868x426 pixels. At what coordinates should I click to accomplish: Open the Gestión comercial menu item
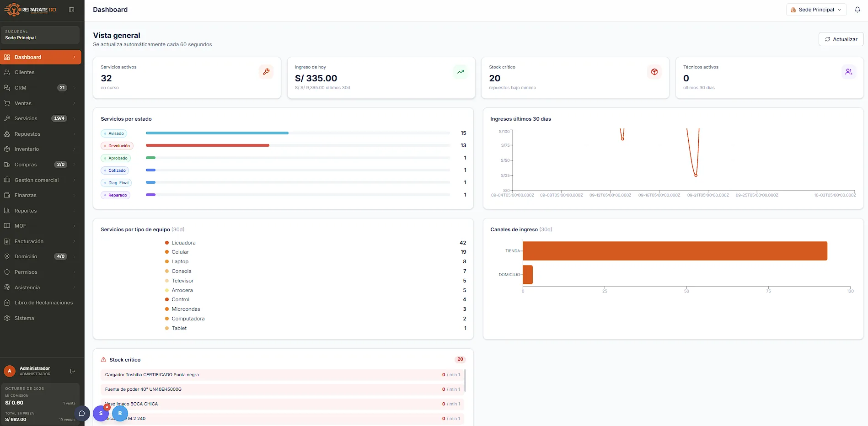point(41,180)
